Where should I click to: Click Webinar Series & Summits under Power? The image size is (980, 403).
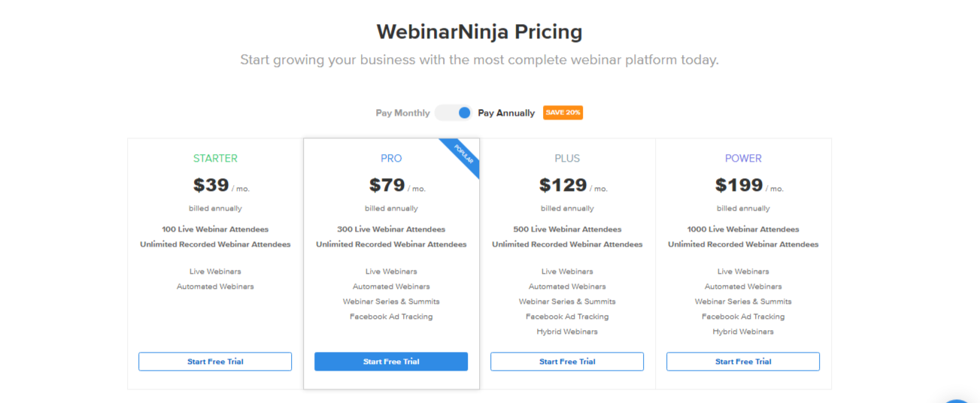tap(743, 301)
